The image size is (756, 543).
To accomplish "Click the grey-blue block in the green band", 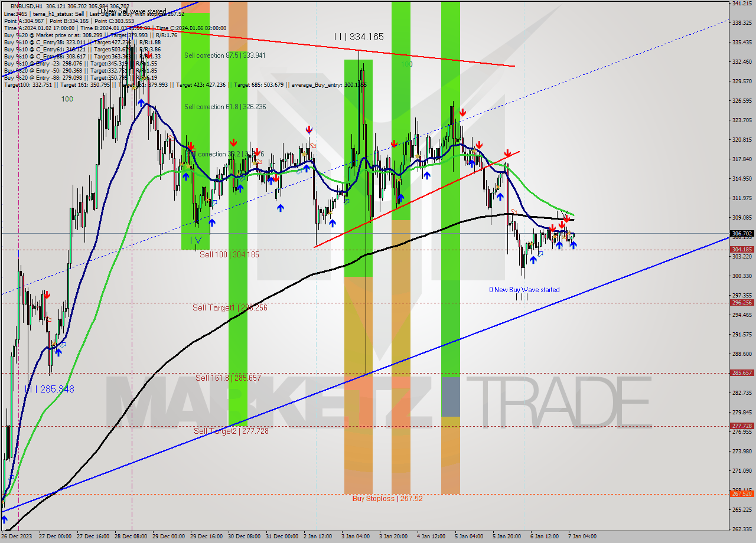I will point(451,397).
